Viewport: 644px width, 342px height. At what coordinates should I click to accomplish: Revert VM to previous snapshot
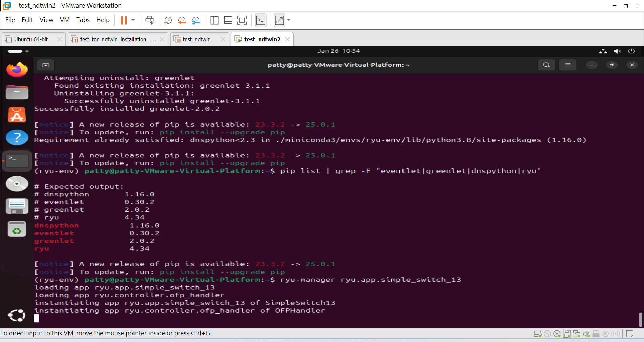click(x=182, y=20)
